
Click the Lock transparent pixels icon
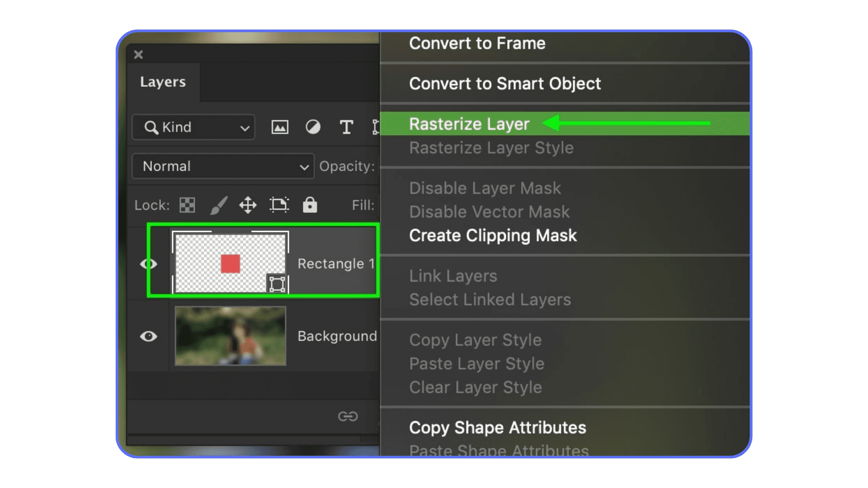point(186,205)
